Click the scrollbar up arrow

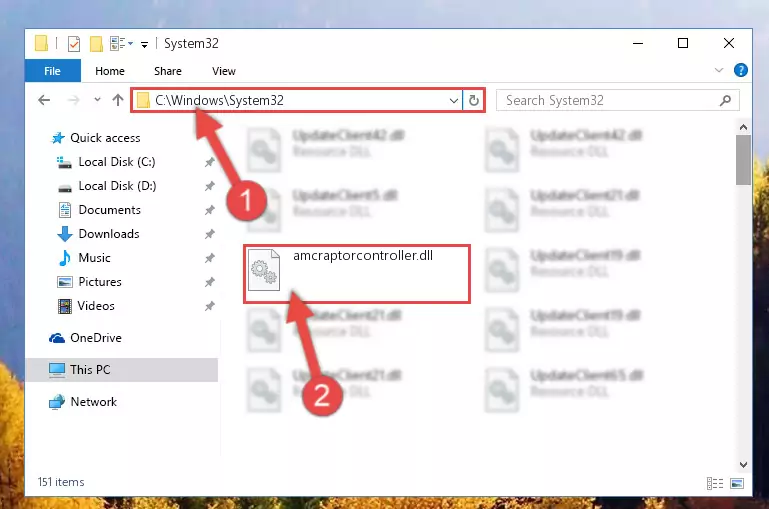click(x=743, y=127)
